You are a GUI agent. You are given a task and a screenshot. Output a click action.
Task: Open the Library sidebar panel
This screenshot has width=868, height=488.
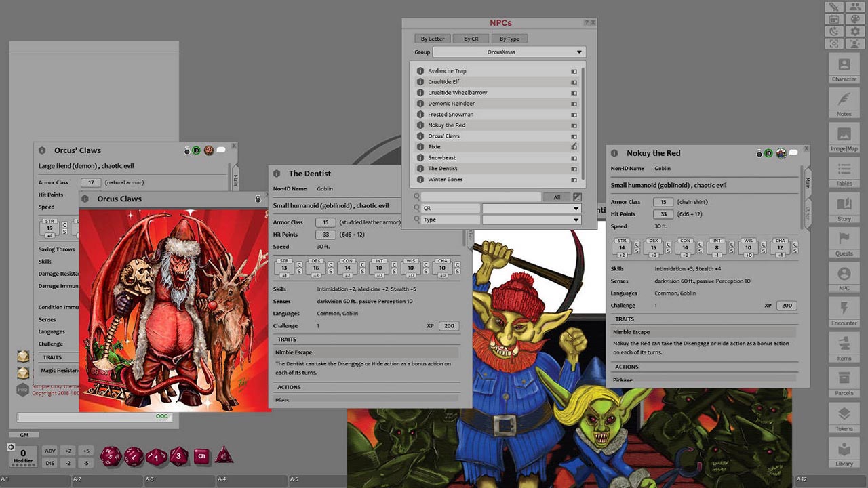(843, 455)
